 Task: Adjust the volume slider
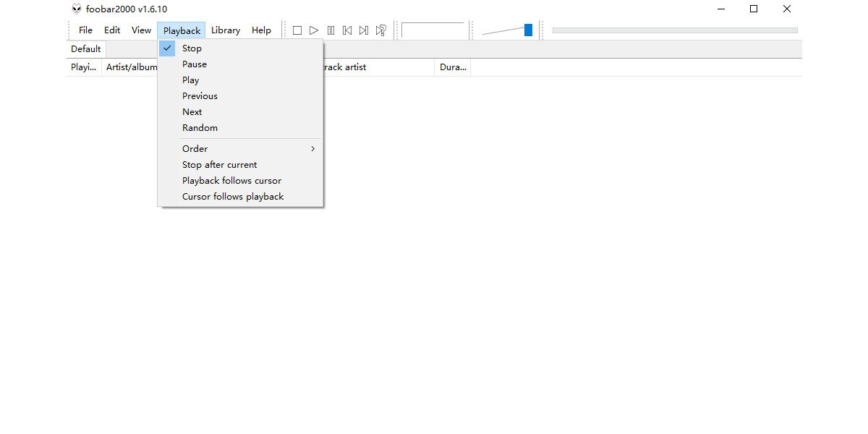(527, 30)
